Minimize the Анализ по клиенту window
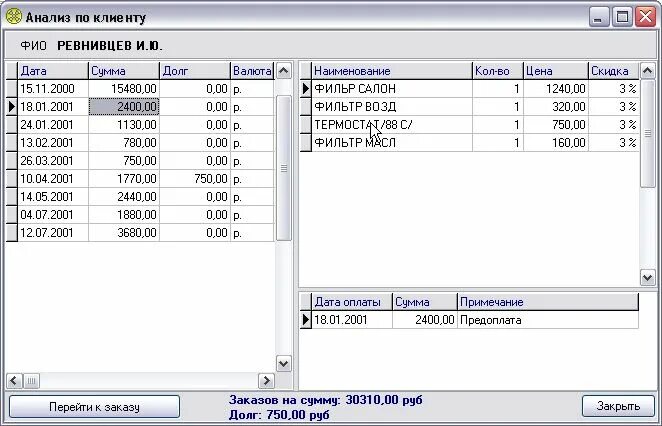This screenshot has height=426, width=662. 599,17
